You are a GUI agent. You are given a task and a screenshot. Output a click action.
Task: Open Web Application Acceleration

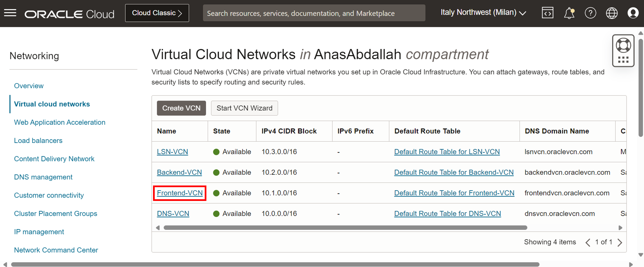pos(60,122)
